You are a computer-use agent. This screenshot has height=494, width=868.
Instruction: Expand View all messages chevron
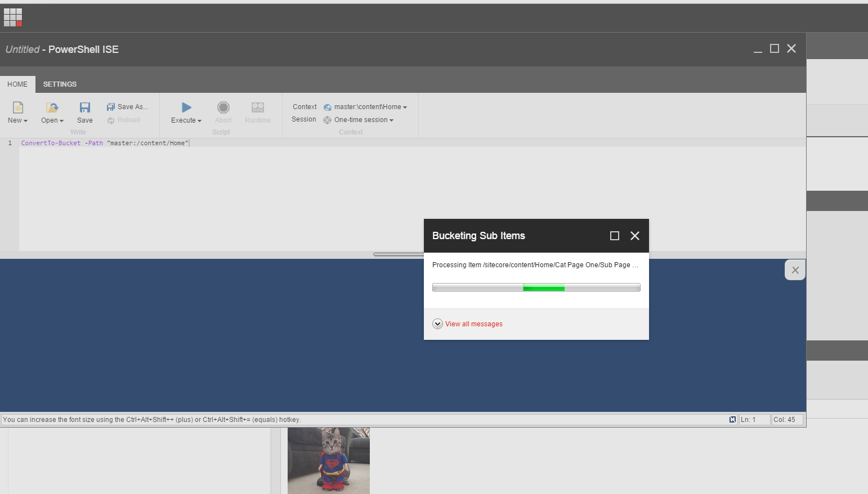[x=437, y=324]
